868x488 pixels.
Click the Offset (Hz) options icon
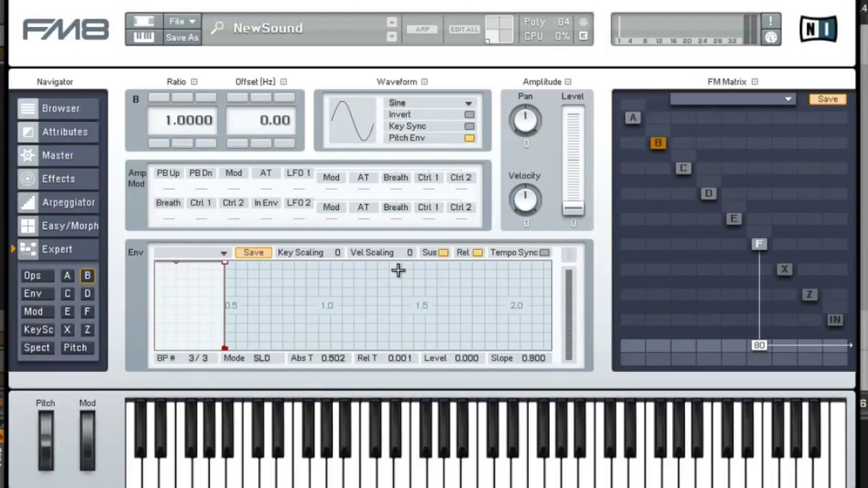283,82
